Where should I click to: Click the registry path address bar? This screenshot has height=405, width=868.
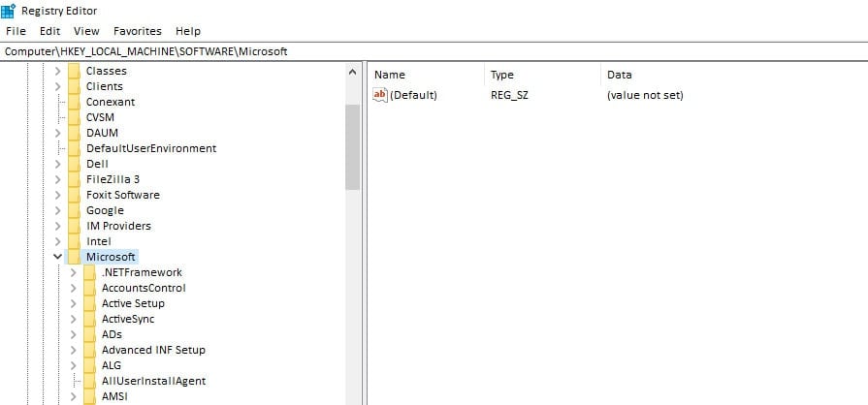[434, 51]
